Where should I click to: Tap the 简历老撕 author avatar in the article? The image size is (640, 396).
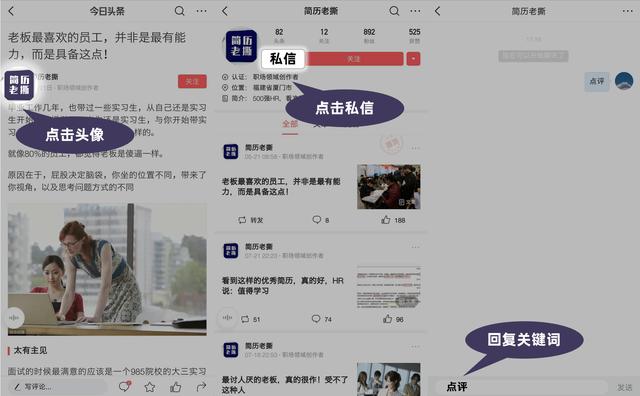point(19,85)
